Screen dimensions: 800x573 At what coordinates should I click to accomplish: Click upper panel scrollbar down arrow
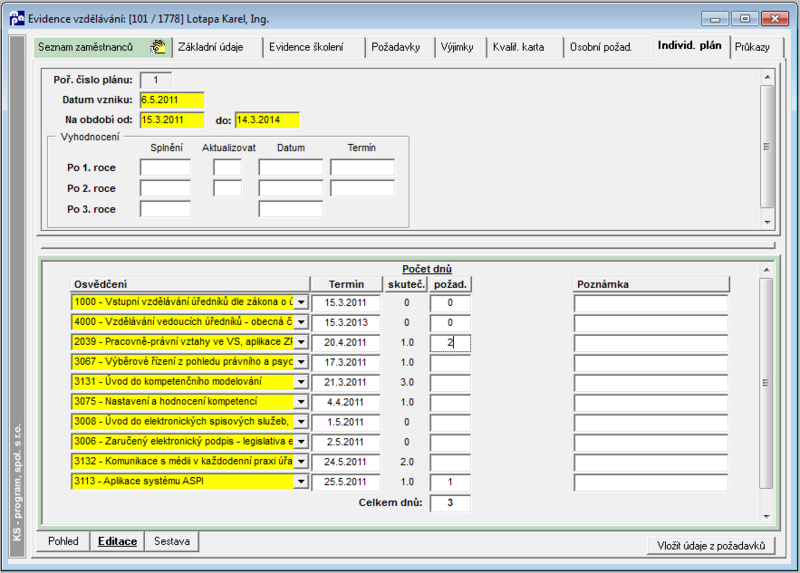click(x=767, y=222)
